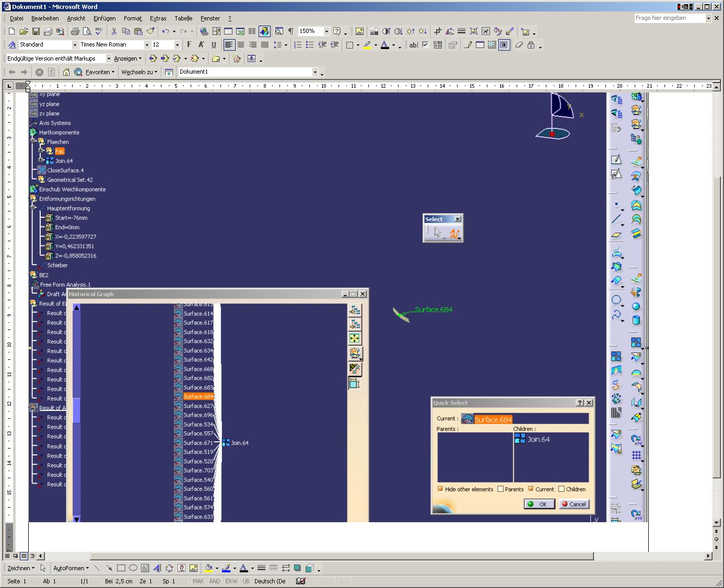The height and width of the screenshot is (588, 724).
Task: Open the Dokument1 address dropdown
Action: click(315, 72)
